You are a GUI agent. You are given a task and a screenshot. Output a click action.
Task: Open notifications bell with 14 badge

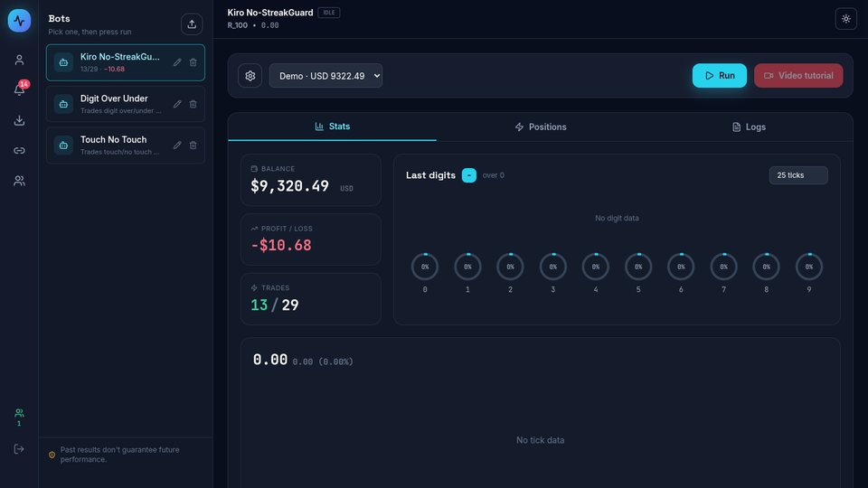pyautogui.click(x=19, y=89)
